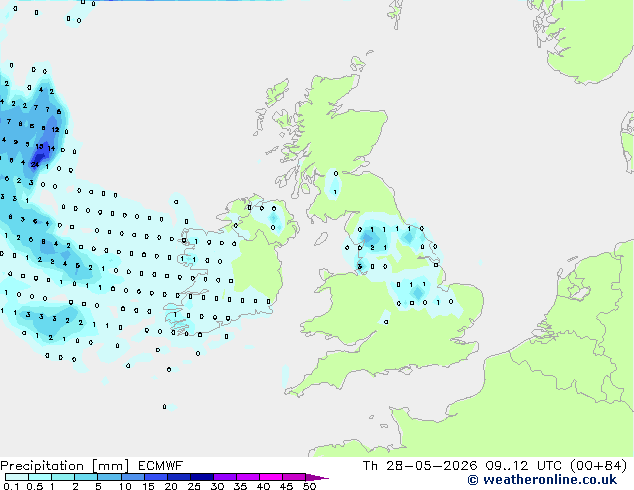634x490 pixels.
Task: Click the 0.1–0.5 mm legend swatch
Action: point(17,477)
